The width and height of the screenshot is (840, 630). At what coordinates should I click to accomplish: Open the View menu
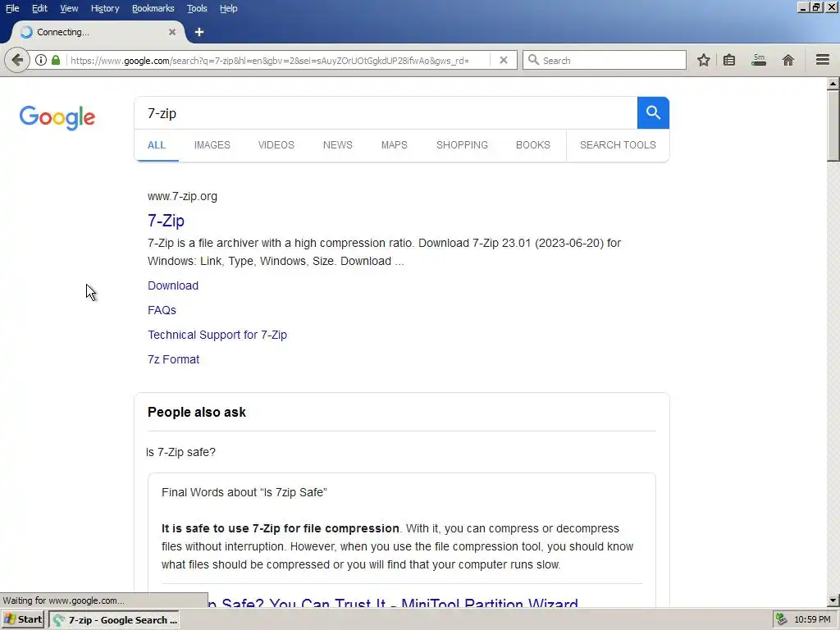69,8
